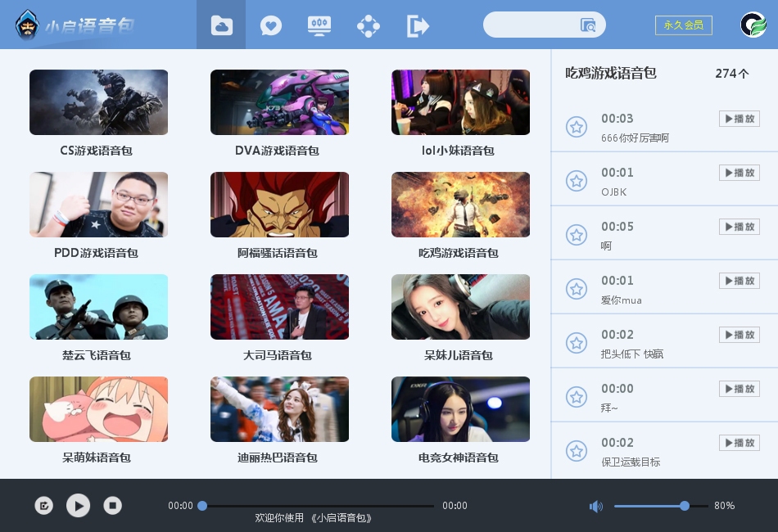Open the DVA游戏语音包 pack thumbnail
The height and width of the screenshot is (532, 778).
[x=279, y=102]
